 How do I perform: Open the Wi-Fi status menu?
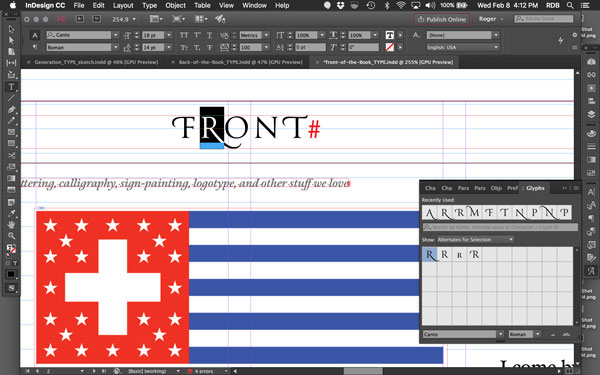click(401, 5)
